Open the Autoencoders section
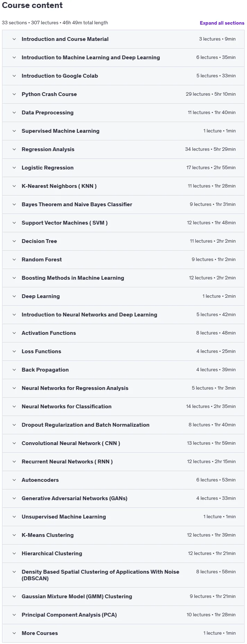This screenshot has height=644, width=247. [123, 480]
